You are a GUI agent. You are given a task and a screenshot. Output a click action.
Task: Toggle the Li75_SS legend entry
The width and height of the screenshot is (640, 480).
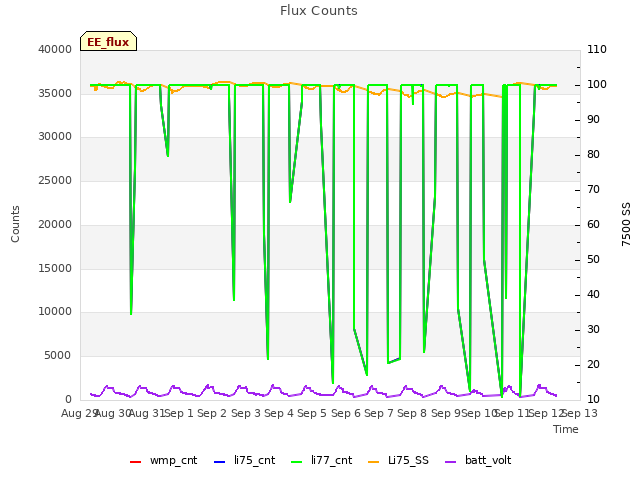398,460
